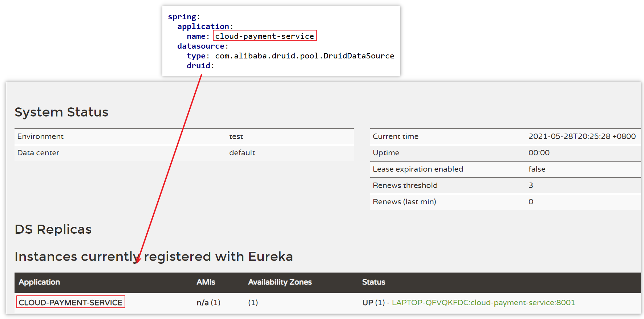Click cloud-payment-service value in YAML snippet
Viewport: 644px width, 319px height.
(264, 36)
